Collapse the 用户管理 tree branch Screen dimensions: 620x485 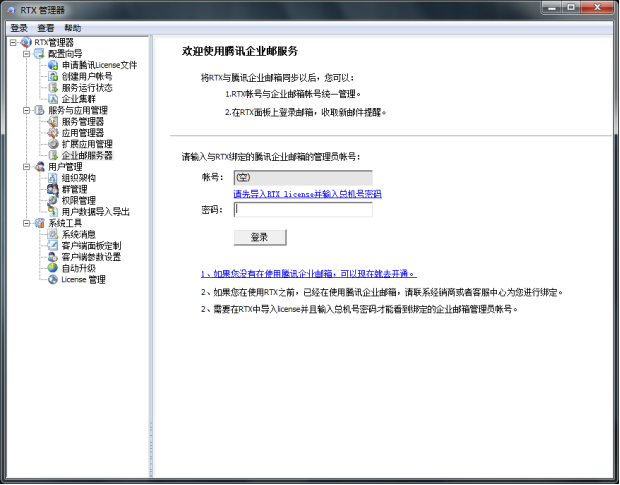tap(26, 167)
